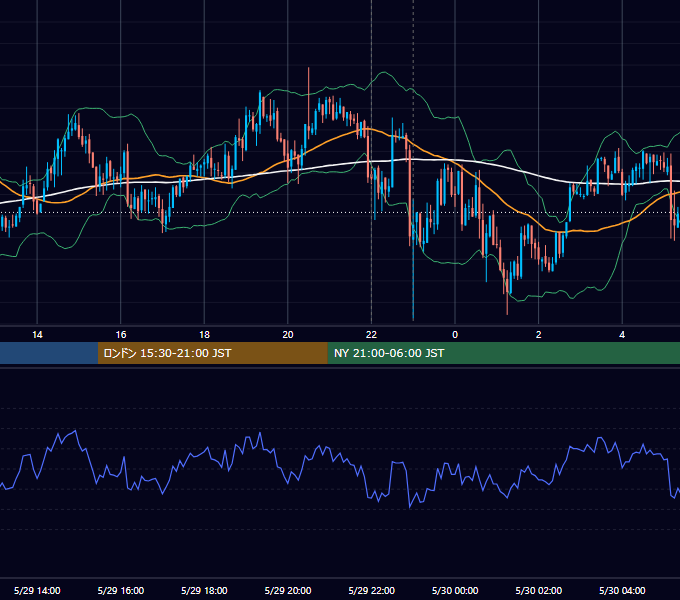The width and height of the screenshot is (680, 600).
Task: Click the 14 hour label on price chart axis
Action: coord(37,335)
